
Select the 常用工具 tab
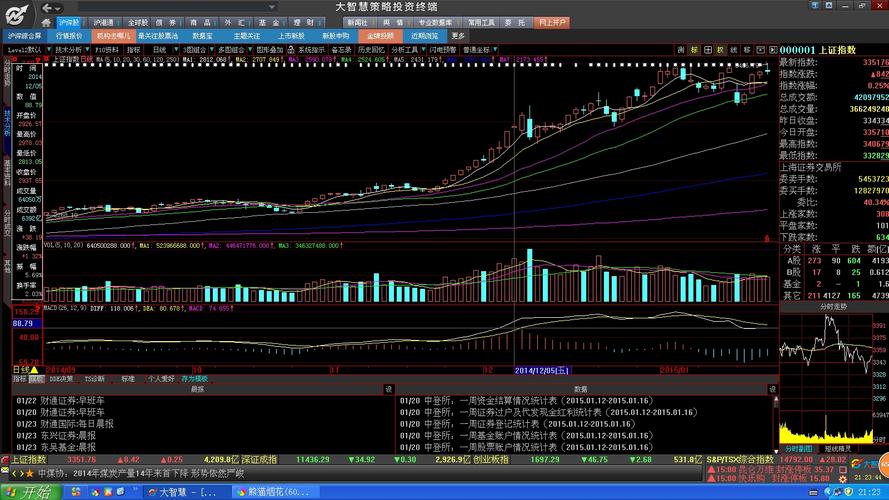[481, 23]
